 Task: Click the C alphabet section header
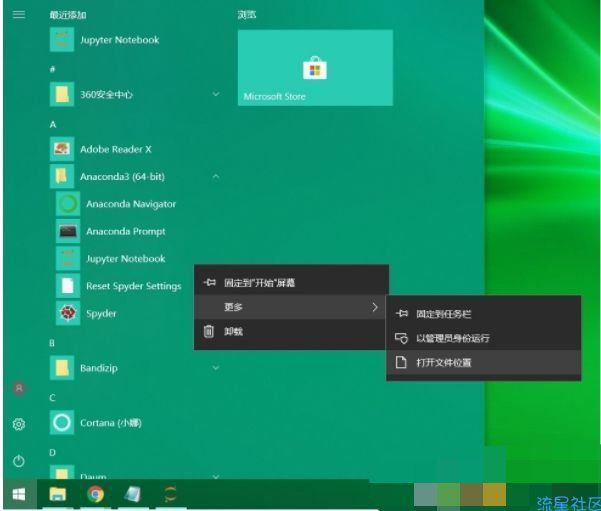[x=53, y=398]
